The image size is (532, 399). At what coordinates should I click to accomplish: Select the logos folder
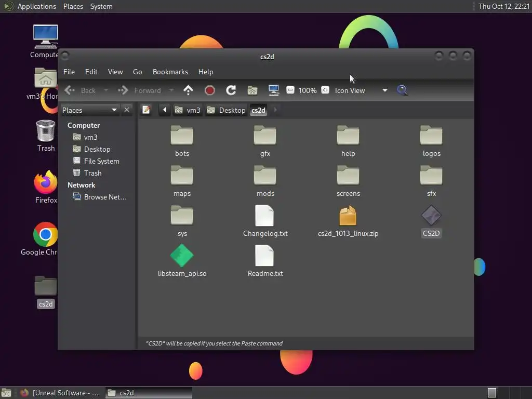pyautogui.click(x=431, y=141)
